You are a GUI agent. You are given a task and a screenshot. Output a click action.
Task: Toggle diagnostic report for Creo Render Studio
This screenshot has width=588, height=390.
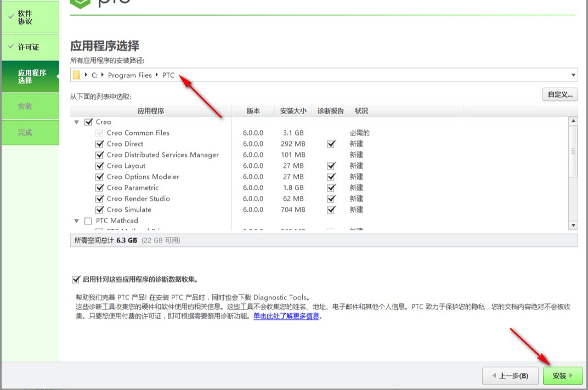point(331,199)
